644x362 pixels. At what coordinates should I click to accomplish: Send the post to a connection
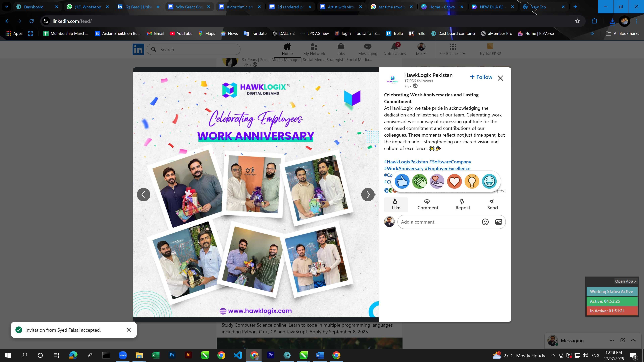[x=492, y=204]
